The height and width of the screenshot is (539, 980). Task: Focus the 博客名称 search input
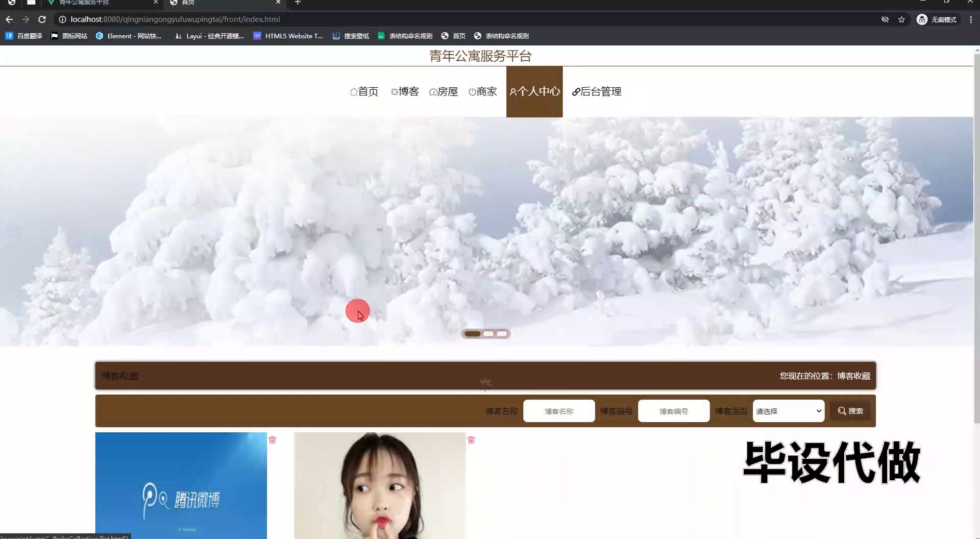(x=559, y=411)
